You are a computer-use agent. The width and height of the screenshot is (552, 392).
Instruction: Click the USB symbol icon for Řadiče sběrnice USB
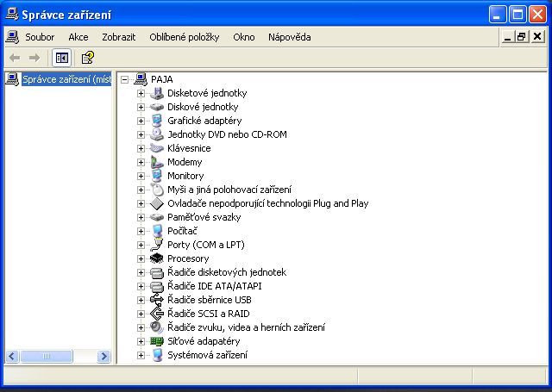click(x=157, y=300)
